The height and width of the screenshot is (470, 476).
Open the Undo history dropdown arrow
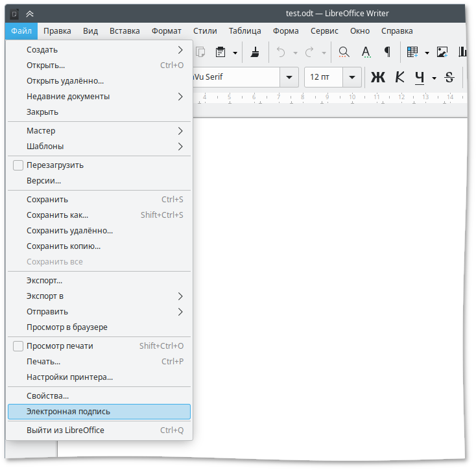click(x=295, y=53)
